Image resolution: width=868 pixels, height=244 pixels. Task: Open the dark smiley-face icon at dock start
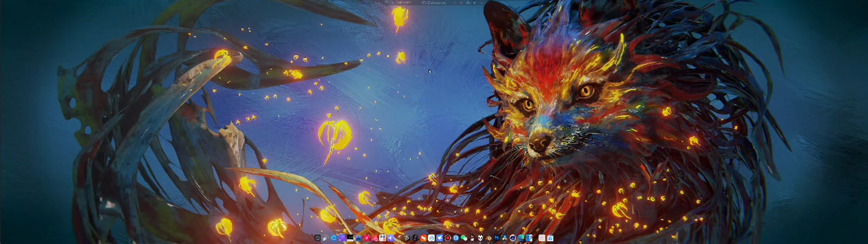(317, 238)
